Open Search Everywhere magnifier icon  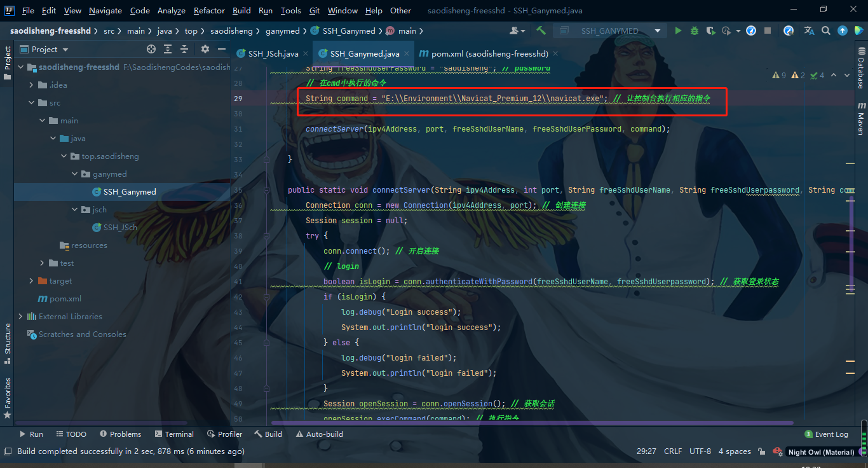(x=825, y=31)
